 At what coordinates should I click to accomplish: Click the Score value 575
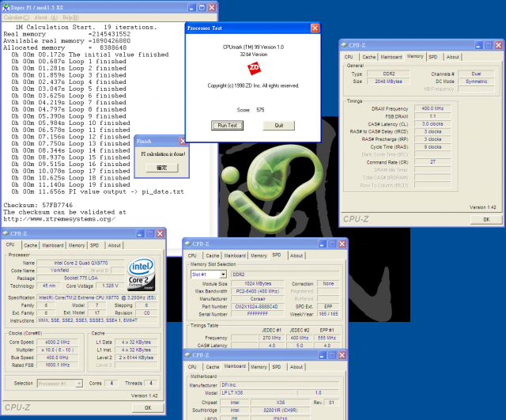coord(260,110)
